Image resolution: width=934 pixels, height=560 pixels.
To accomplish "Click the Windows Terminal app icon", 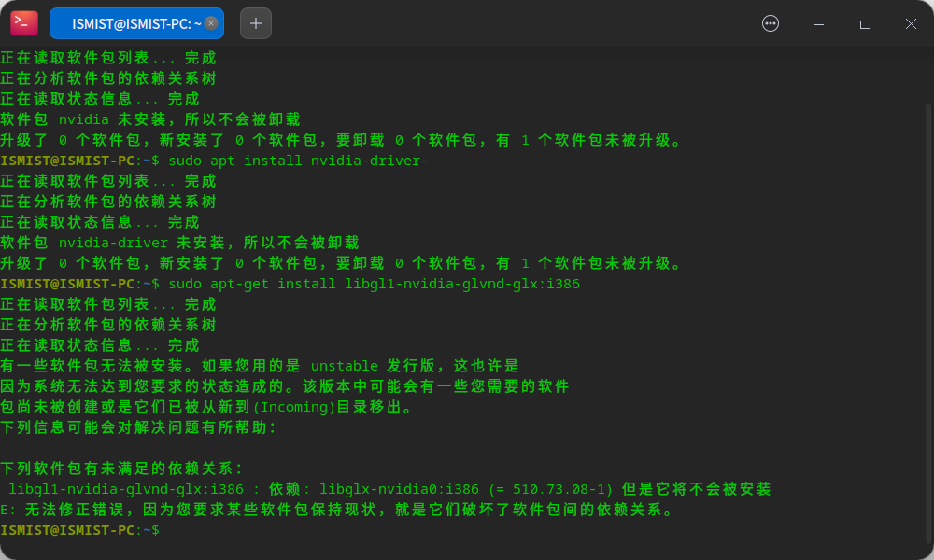I will click(23, 23).
